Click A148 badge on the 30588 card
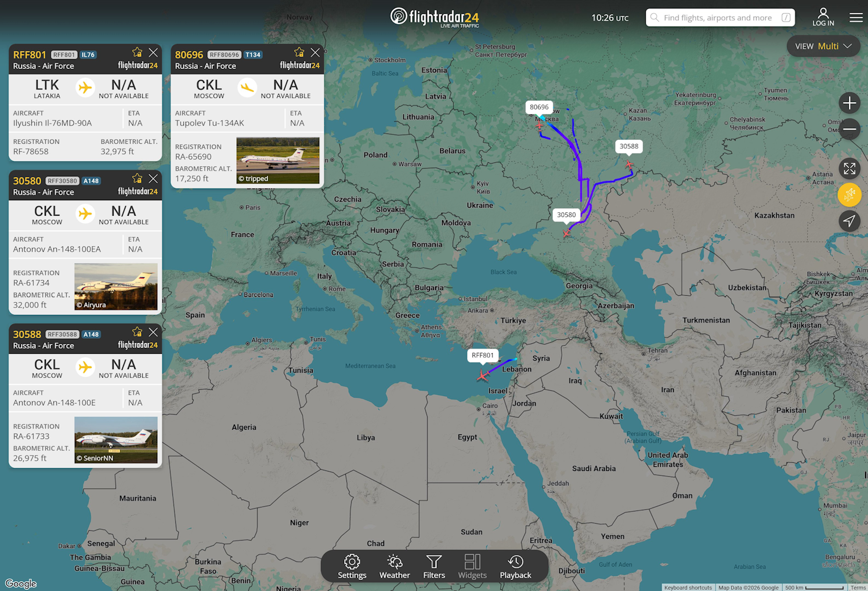The width and height of the screenshot is (868, 591). click(91, 335)
